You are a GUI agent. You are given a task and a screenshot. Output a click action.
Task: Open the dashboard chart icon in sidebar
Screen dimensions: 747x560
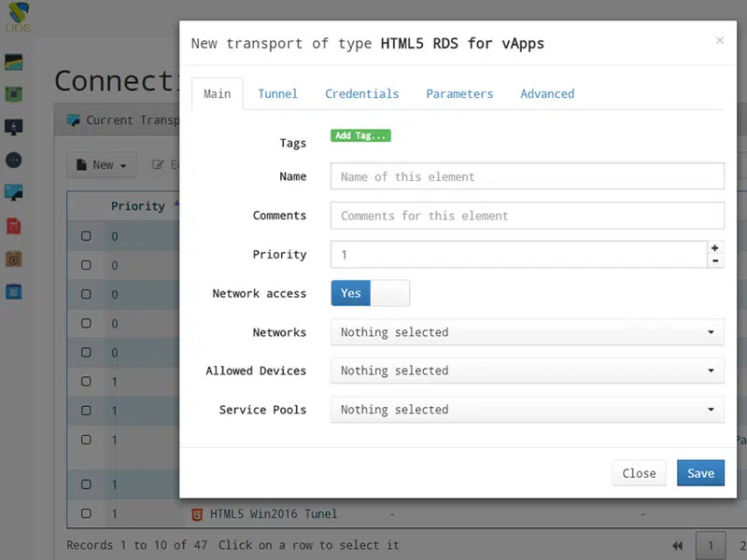click(13, 62)
